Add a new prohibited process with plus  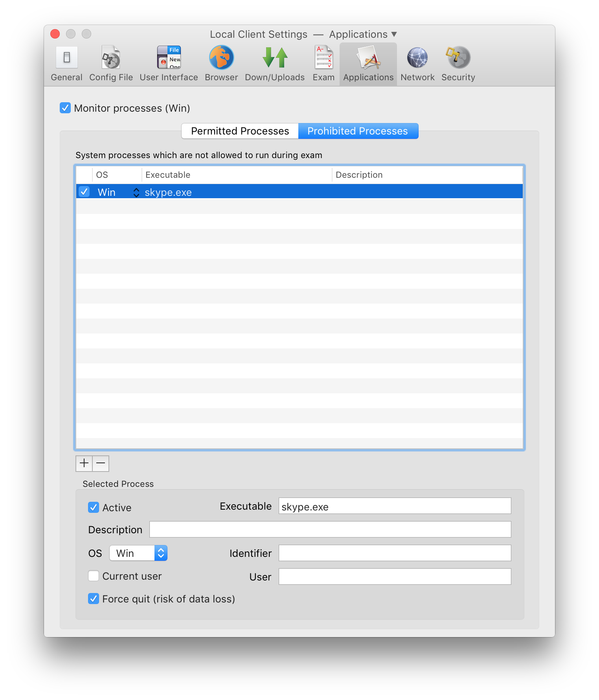[x=84, y=463]
